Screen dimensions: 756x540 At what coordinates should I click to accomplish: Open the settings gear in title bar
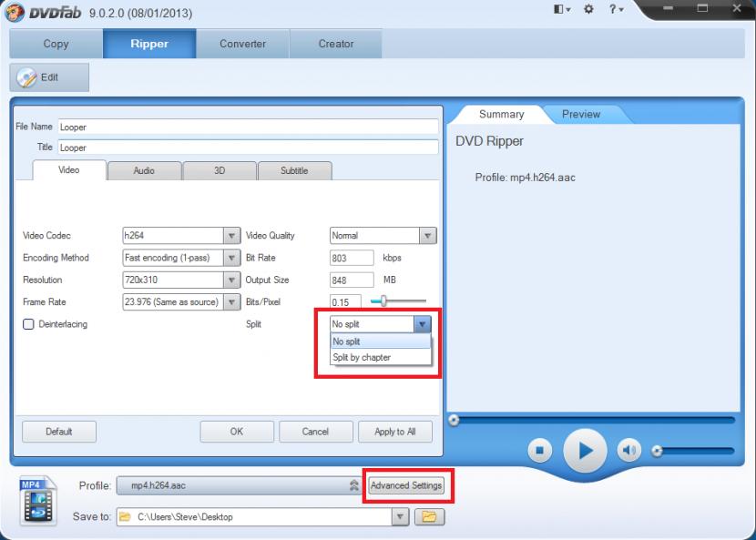coord(587,9)
